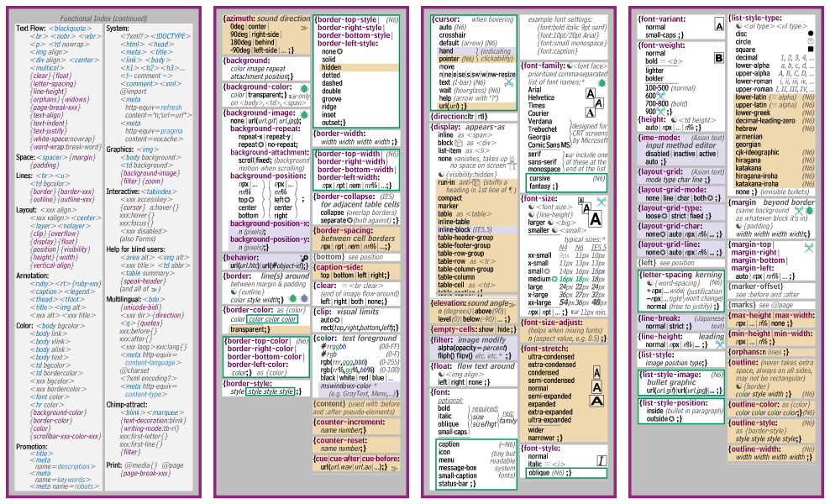Click the scissors icon in the cursor block
The image size is (830, 504).
pyautogui.click(x=509, y=82)
